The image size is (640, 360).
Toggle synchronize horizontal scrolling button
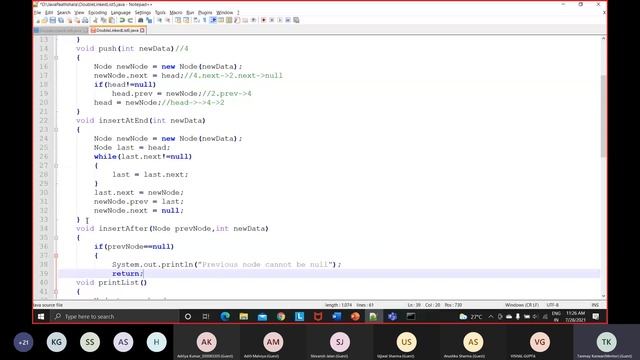coord(187,20)
